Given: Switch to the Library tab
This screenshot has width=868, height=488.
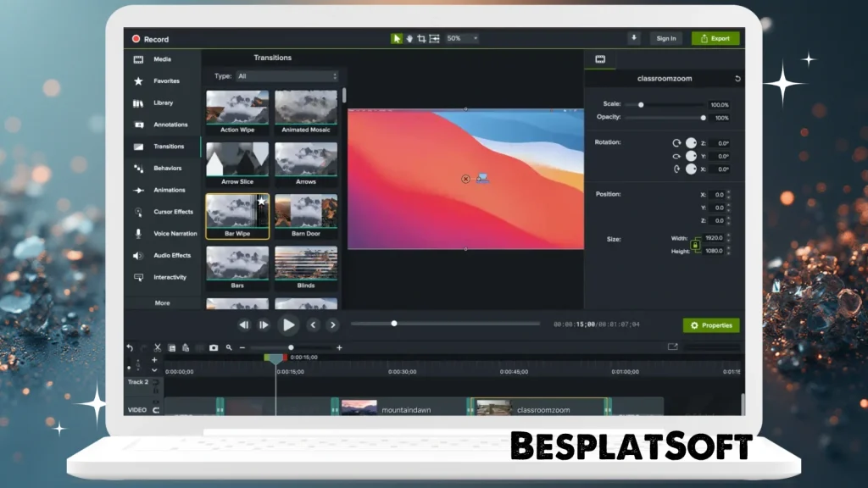Looking at the screenshot, I should coord(162,103).
